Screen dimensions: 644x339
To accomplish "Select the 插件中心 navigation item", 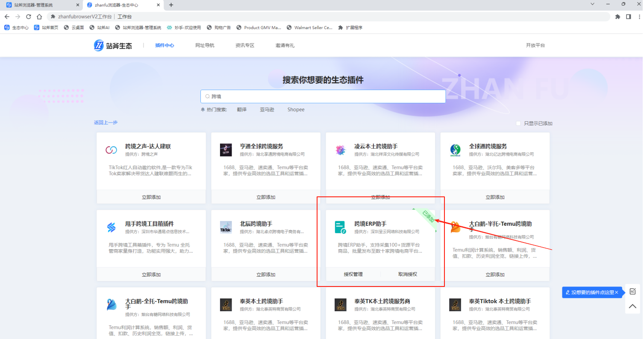I will point(165,45).
